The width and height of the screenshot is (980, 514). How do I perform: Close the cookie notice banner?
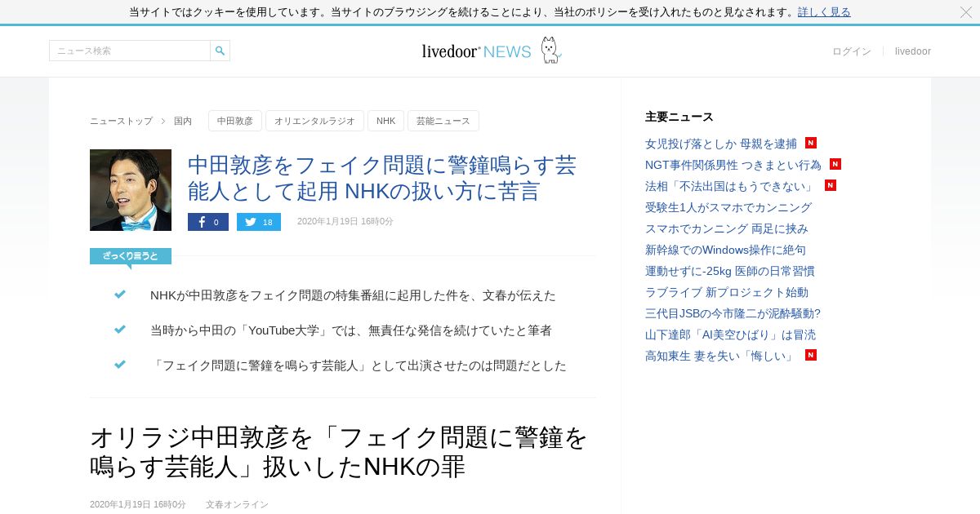coord(966,12)
